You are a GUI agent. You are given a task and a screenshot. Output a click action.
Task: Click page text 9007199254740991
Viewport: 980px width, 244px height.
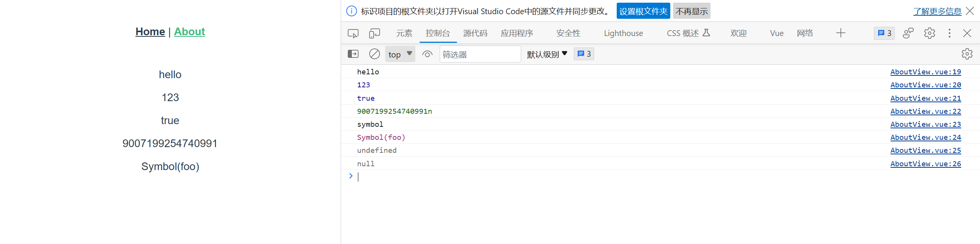point(170,143)
